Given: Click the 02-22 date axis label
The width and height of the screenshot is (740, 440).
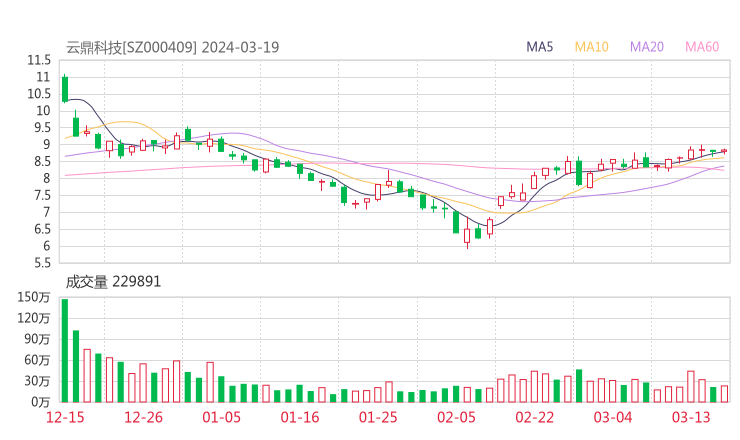Looking at the screenshot, I should (x=534, y=417).
